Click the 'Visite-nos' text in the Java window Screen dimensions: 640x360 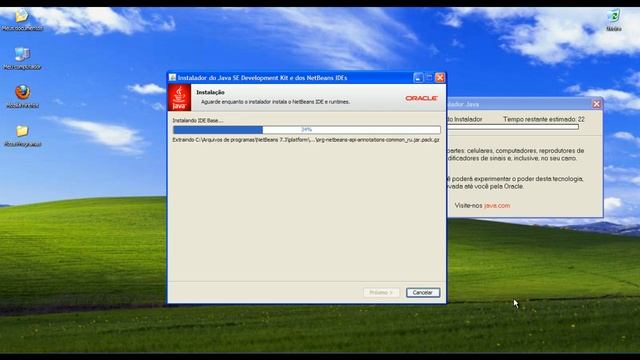tap(468, 206)
